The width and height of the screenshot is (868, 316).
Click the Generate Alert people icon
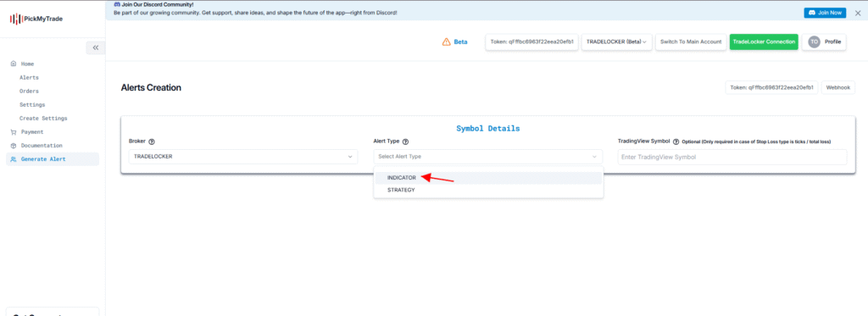[x=14, y=159]
